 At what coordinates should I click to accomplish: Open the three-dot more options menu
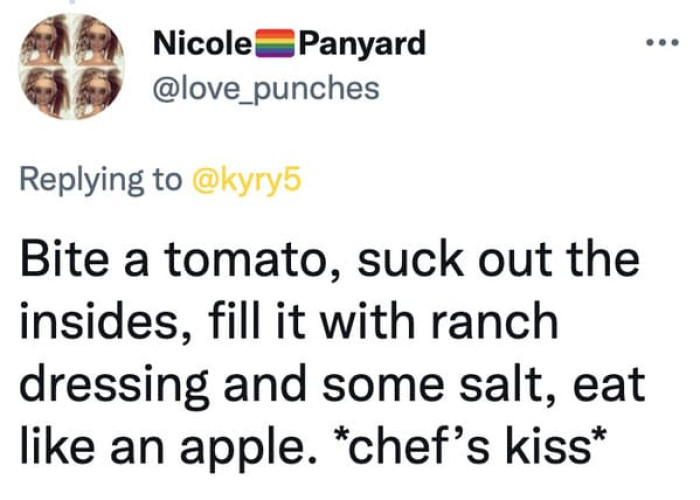click(x=662, y=46)
